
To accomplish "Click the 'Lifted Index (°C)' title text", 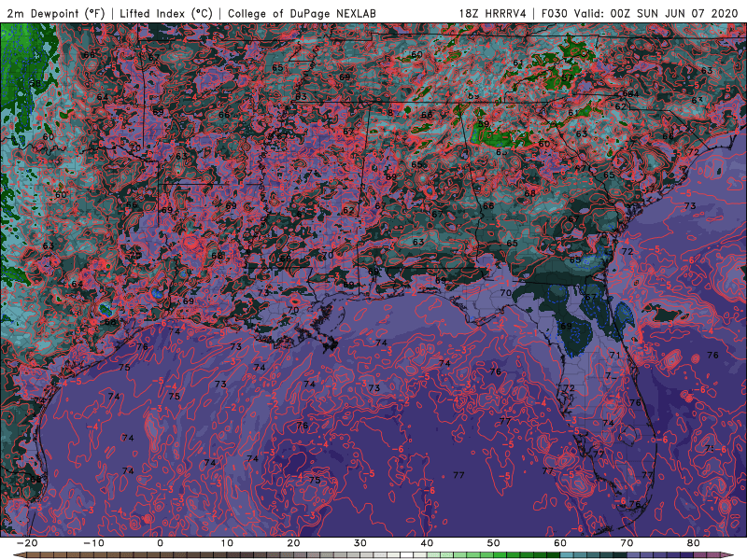I will tap(166, 13).
